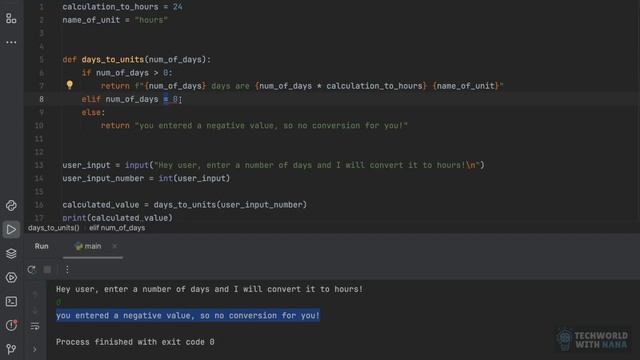The image size is (640, 360).
Task: Click the Rerun main button
Action: (31, 269)
